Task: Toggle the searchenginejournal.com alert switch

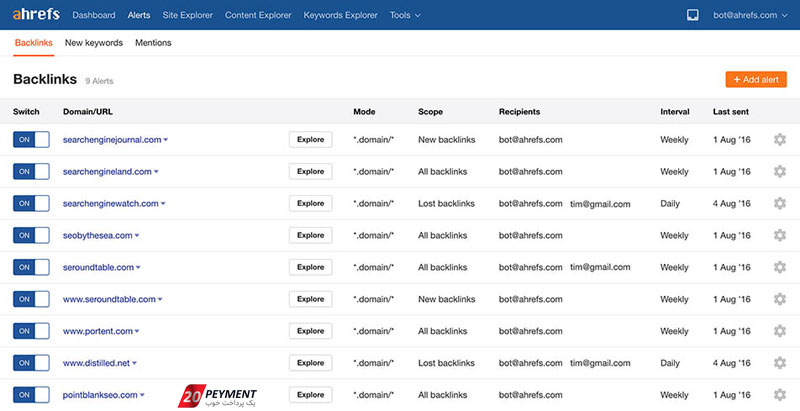Action: click(x=31, y=140)
